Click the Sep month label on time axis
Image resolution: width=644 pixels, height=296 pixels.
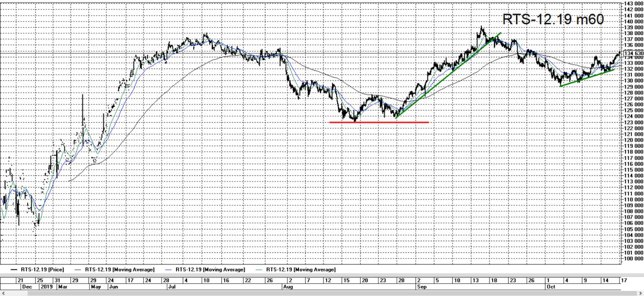coord(422,287)
